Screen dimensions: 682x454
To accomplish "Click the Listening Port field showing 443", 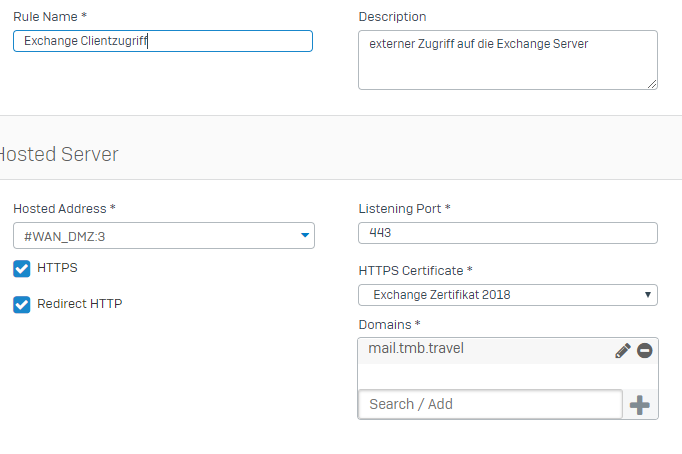I will click(x=508, y=233).
